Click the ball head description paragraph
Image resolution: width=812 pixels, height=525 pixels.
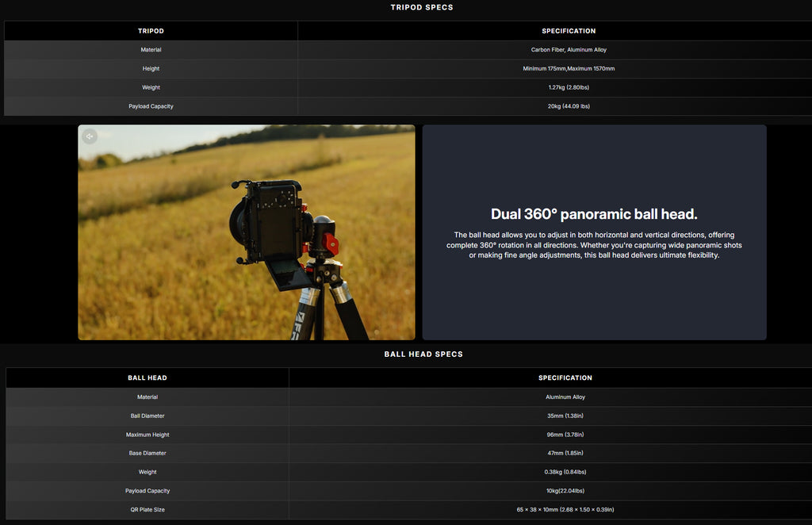[x=594, y=245]
